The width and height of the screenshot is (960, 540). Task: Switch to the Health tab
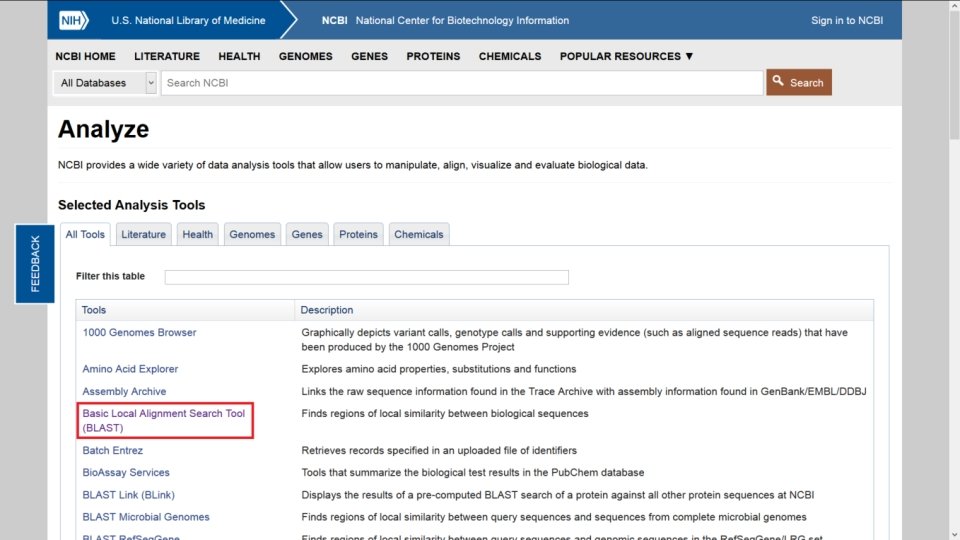click(197, 234)
